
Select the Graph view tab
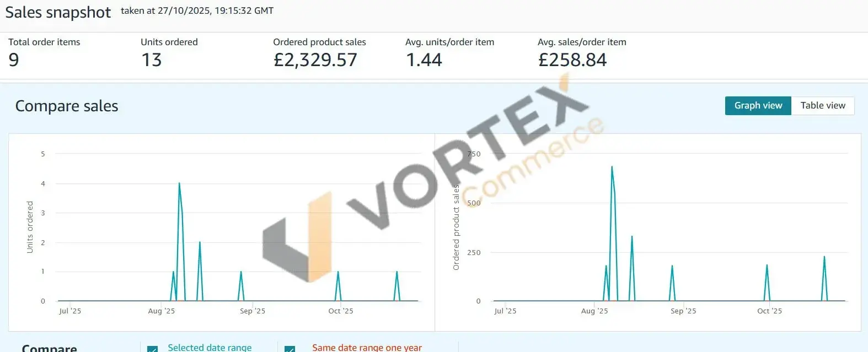tap(758, 106)
